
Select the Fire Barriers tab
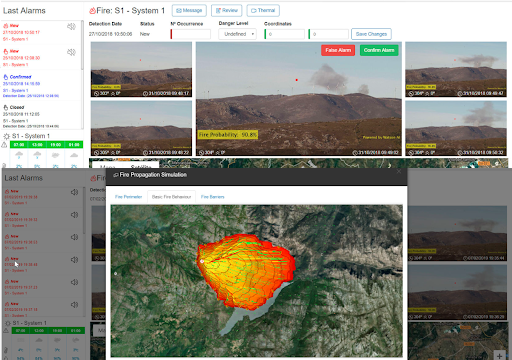pyautogui.click(x=212, y=197)
